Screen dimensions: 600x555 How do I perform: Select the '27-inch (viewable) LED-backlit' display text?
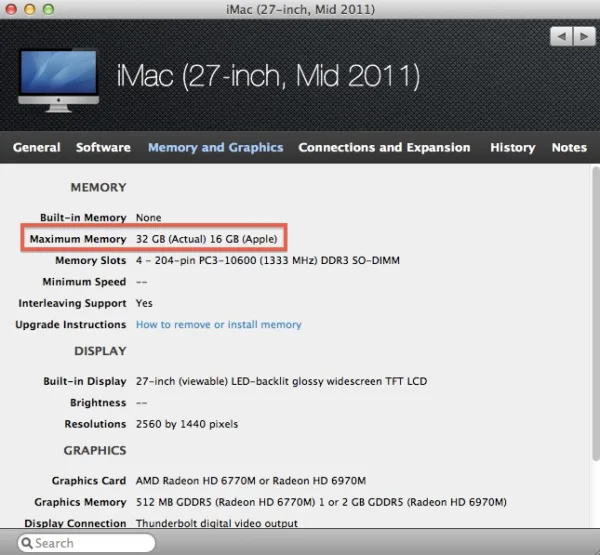click(x=281, y=381)
